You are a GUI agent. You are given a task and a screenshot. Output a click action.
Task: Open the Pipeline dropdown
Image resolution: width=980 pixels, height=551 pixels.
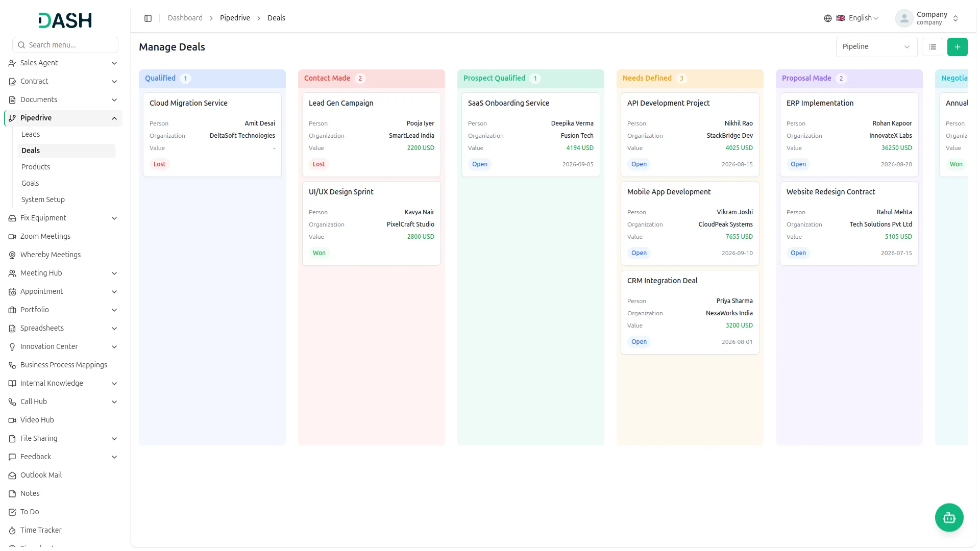coord(876,47)
